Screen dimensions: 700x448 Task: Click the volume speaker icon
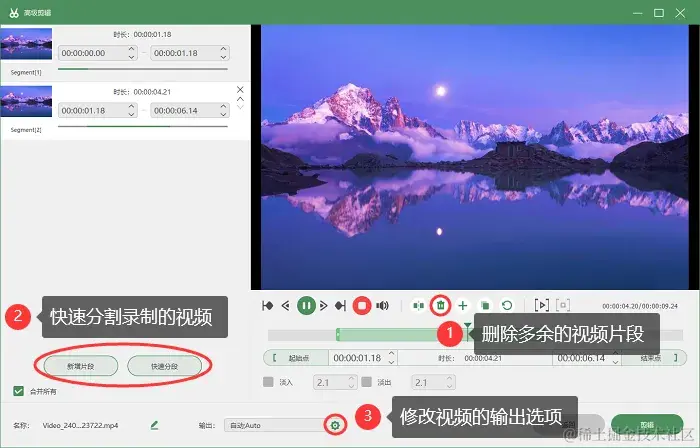(382, 306)
